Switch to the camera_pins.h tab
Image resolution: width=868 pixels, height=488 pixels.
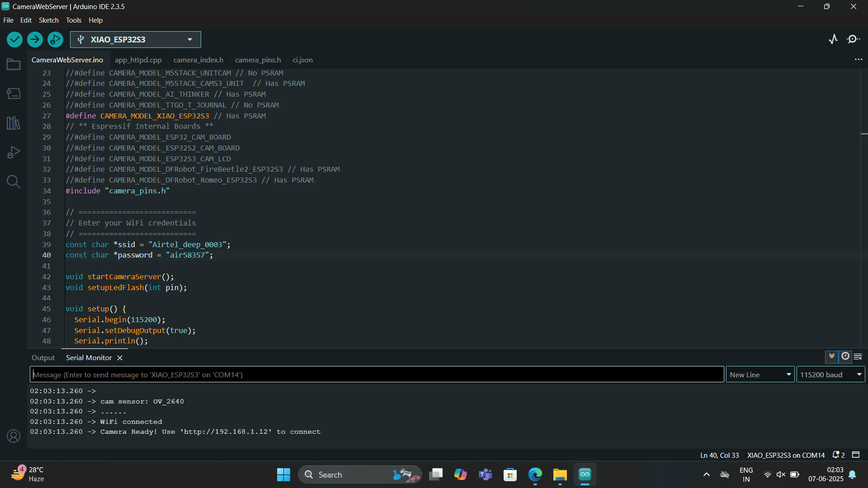(258, 60)
